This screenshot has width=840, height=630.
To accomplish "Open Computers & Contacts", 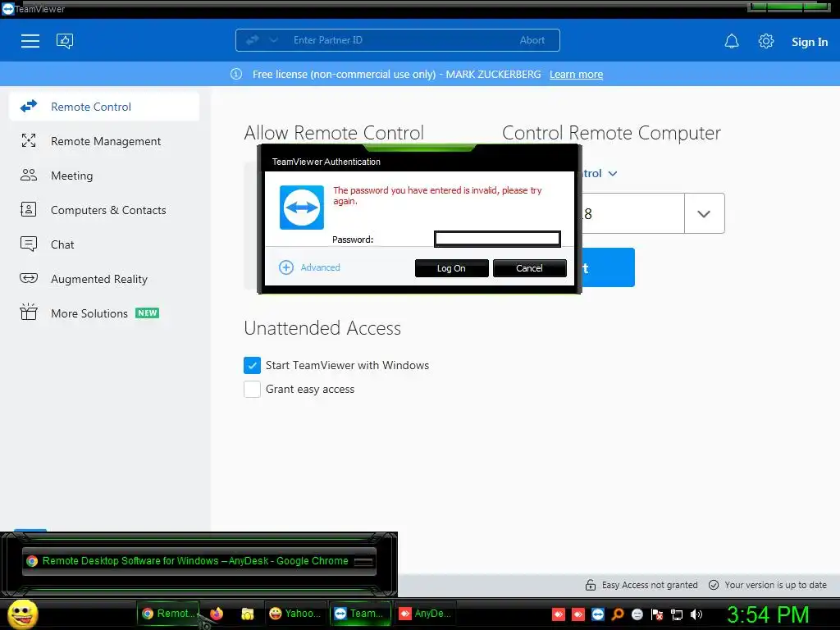I will coord(104,210).
